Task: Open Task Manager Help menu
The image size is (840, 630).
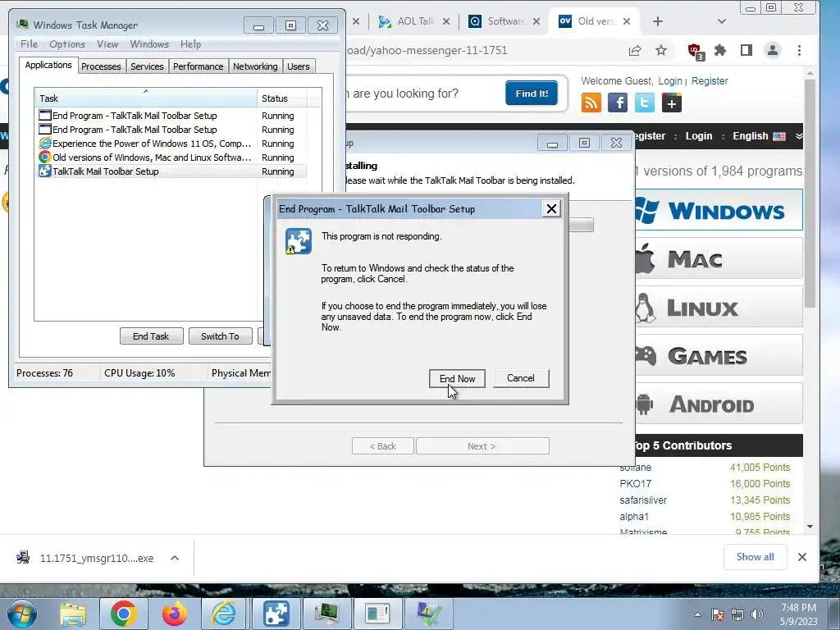Action: pyautogui.click(x=190, y=44)
